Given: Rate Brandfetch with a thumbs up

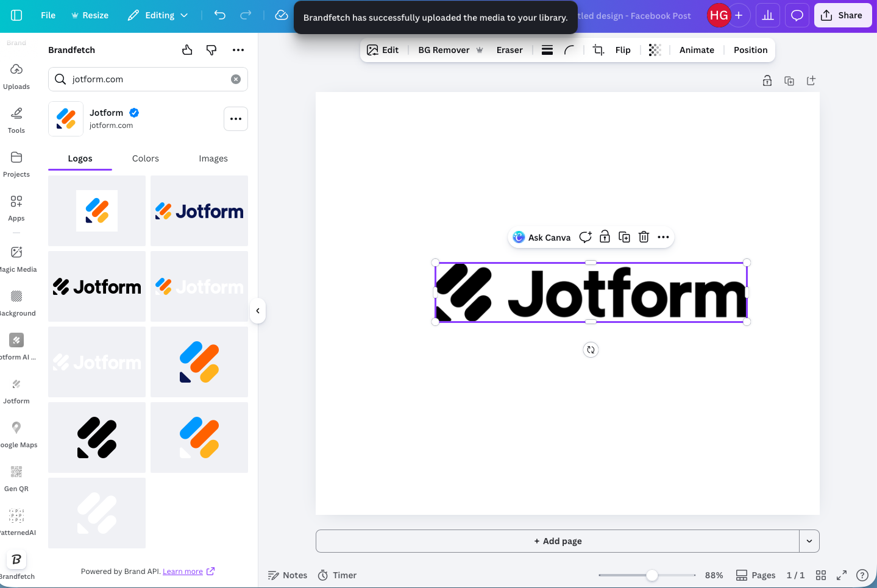Looking at the screenshot, I should (187, 50).
